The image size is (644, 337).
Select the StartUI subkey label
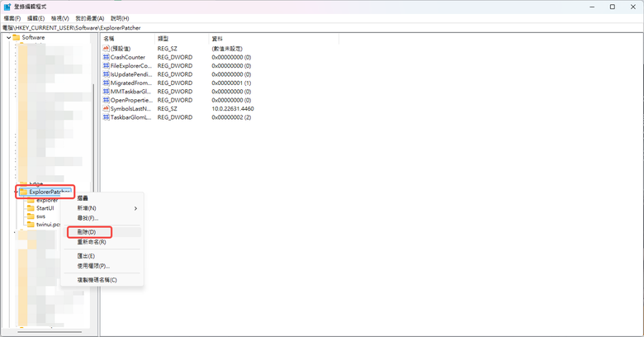[x=45, y=208]
